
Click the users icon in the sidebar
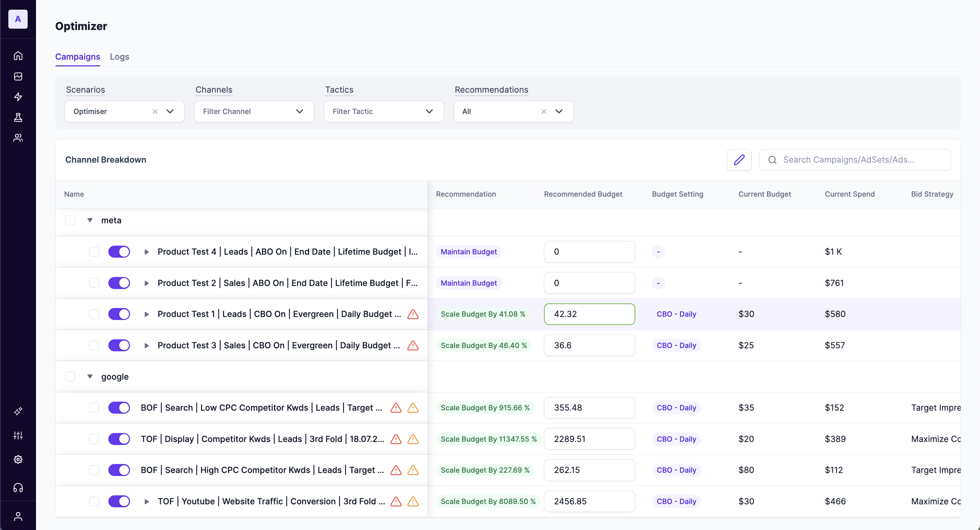tap(18, 138)
